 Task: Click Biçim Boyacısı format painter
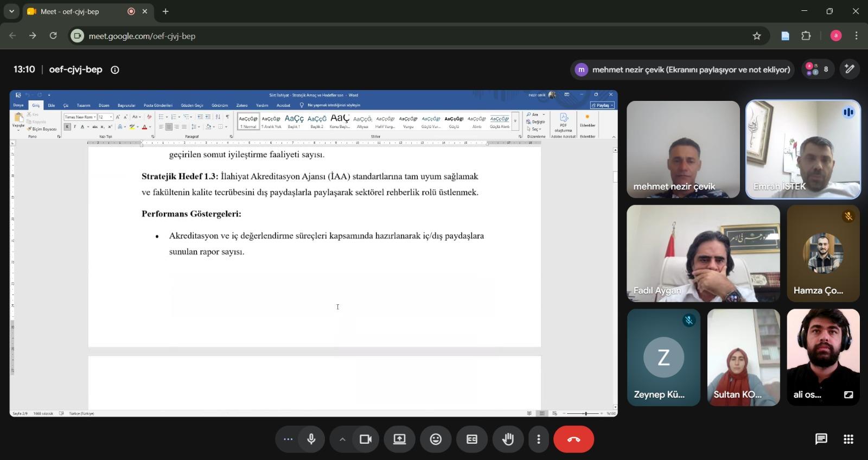click(x=42, y=129)
